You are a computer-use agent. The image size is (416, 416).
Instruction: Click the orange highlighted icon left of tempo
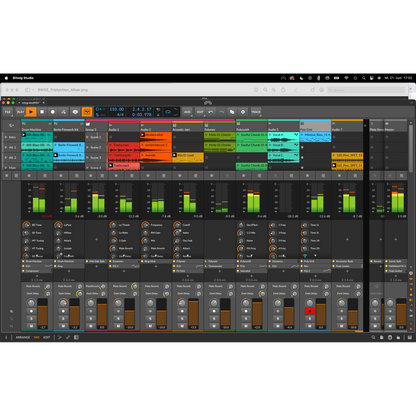tap(87, 112)
